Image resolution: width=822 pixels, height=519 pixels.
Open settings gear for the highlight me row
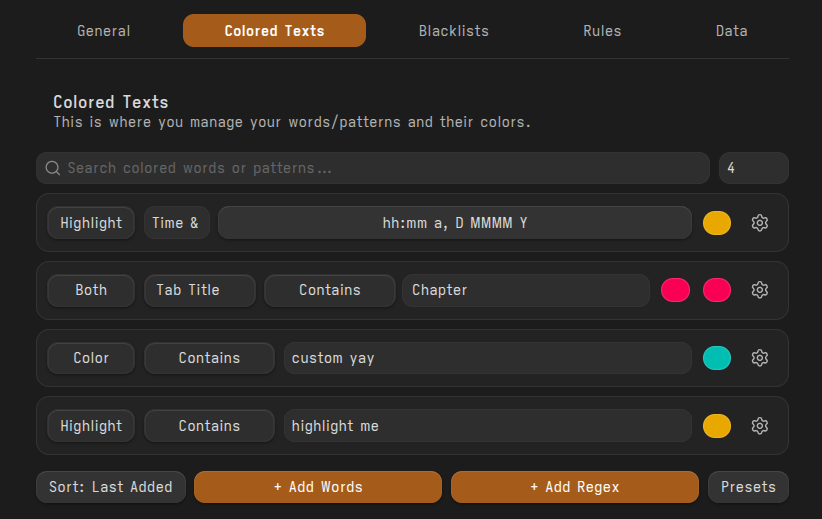tap(760, 426)
